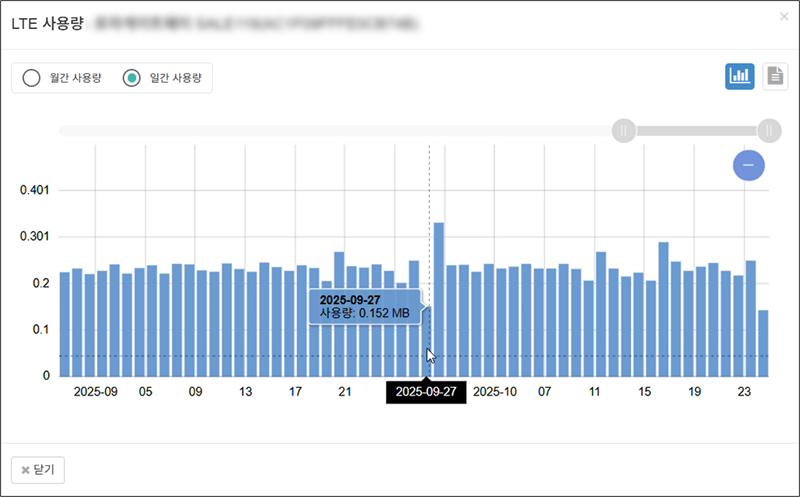This screenshot has width=800, height=497.
Task: Click the 2025-09 x-axis label
Action: (96, 392)
